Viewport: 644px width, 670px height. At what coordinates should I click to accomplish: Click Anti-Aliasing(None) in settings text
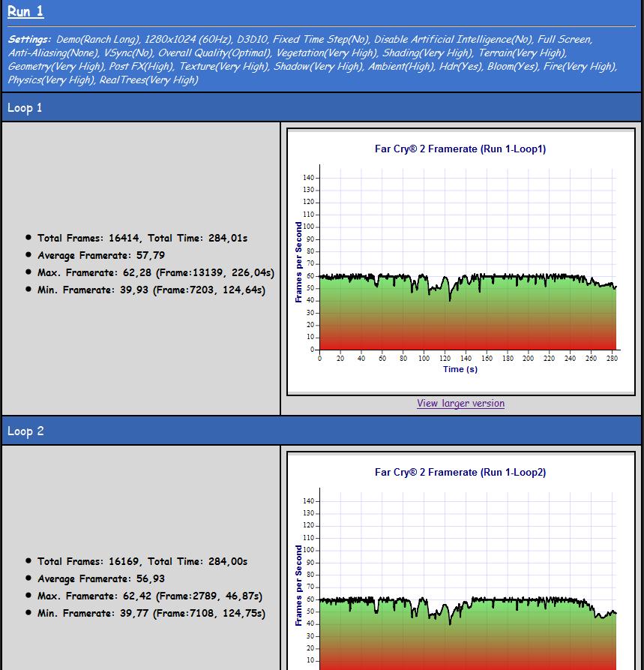[x=53, y=53]
